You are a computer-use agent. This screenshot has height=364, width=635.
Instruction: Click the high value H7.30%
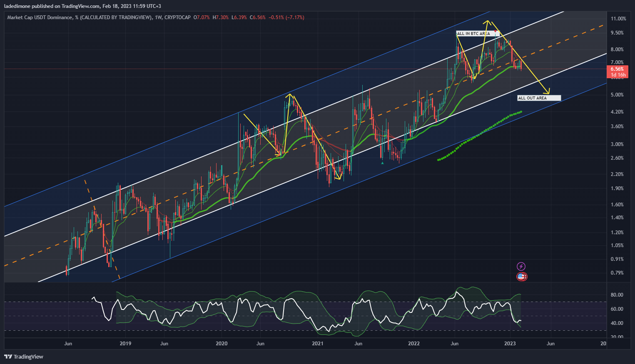coord(221,17)
